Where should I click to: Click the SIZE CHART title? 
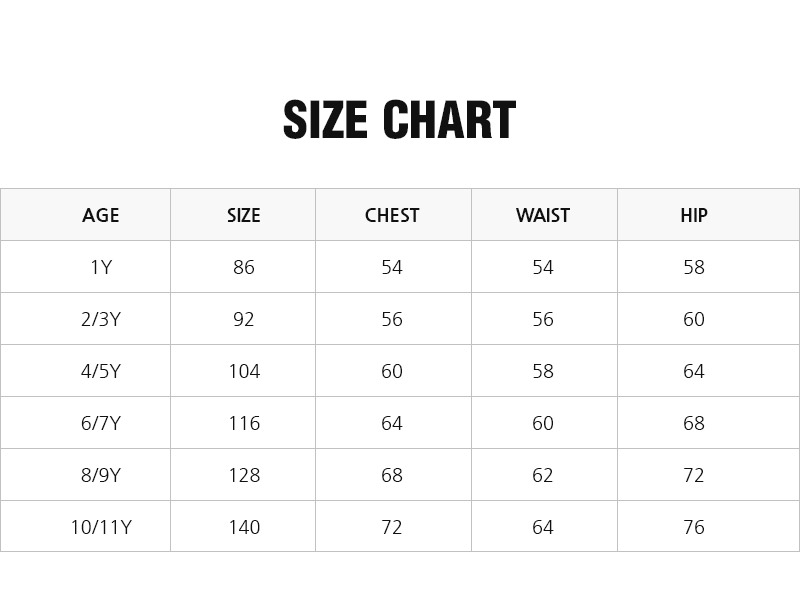tap(399, 120)
